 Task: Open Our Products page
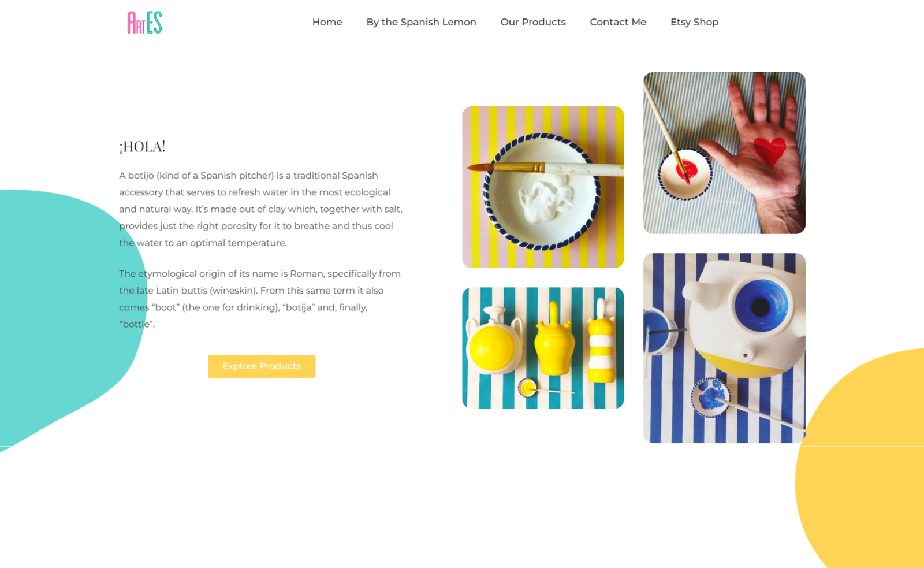point(533,22)
